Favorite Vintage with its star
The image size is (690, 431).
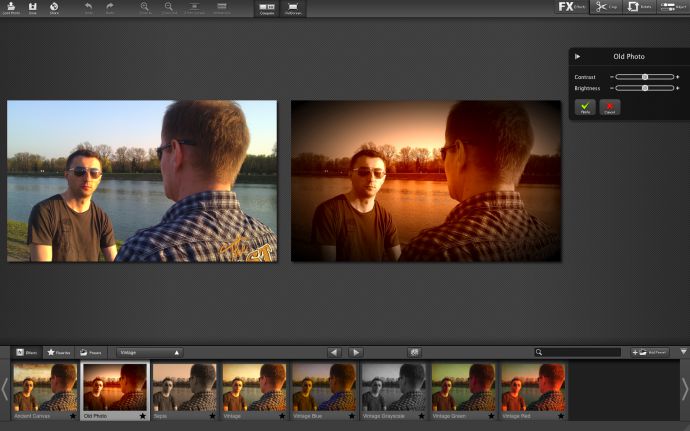(x=282, y=416)
